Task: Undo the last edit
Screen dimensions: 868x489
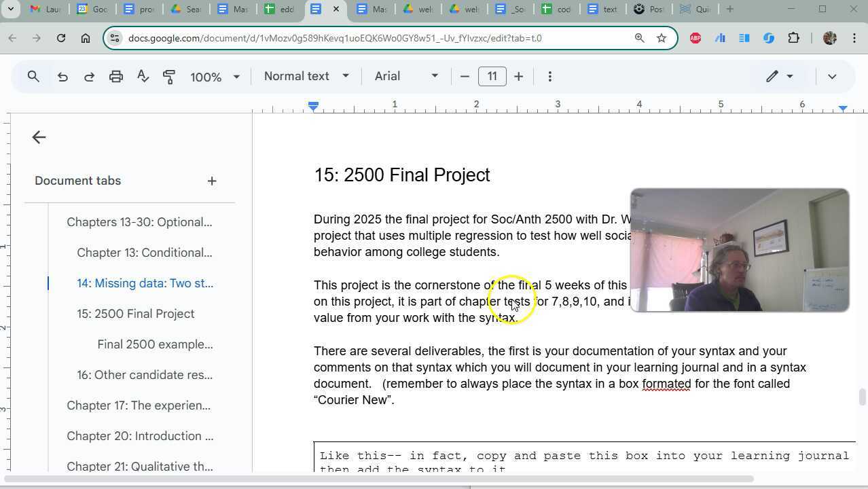Action: (62, 77)
